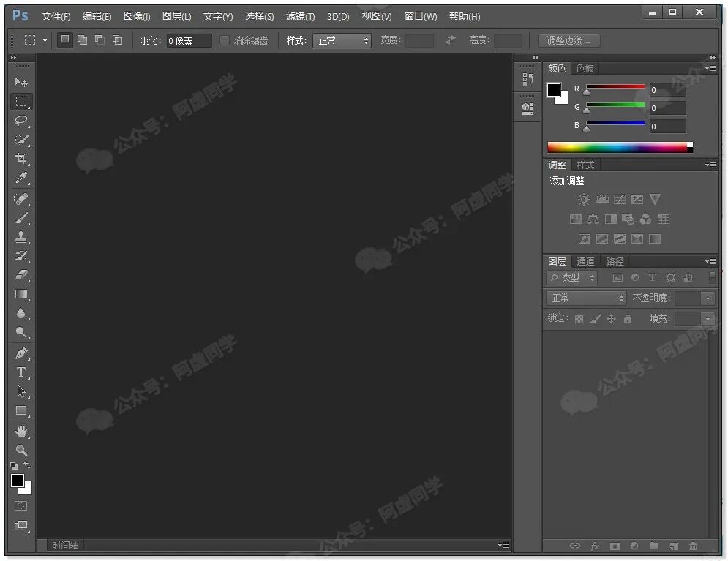
Task: Toggle the anti-alias checkbox
Action: (x=225, y=40)
